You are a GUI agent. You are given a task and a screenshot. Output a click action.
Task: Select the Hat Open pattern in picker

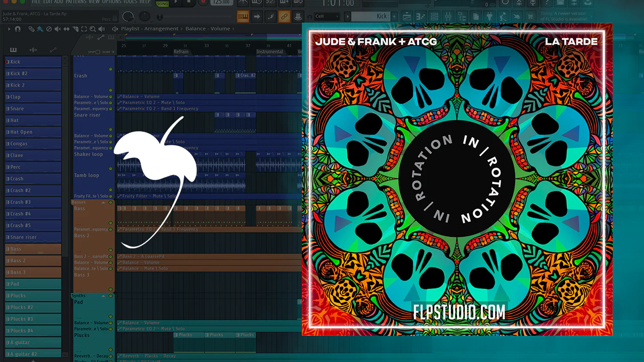(x=33, y=132)
